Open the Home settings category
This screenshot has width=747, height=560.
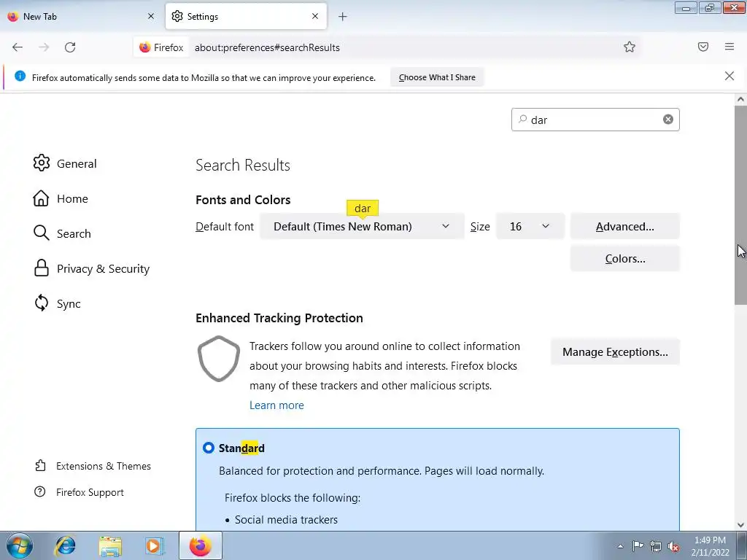61,198
